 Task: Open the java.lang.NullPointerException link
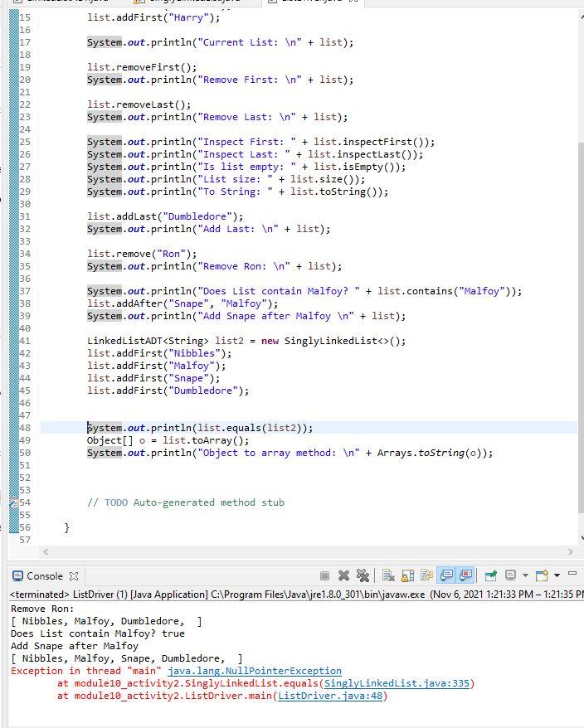click(255, 671)
